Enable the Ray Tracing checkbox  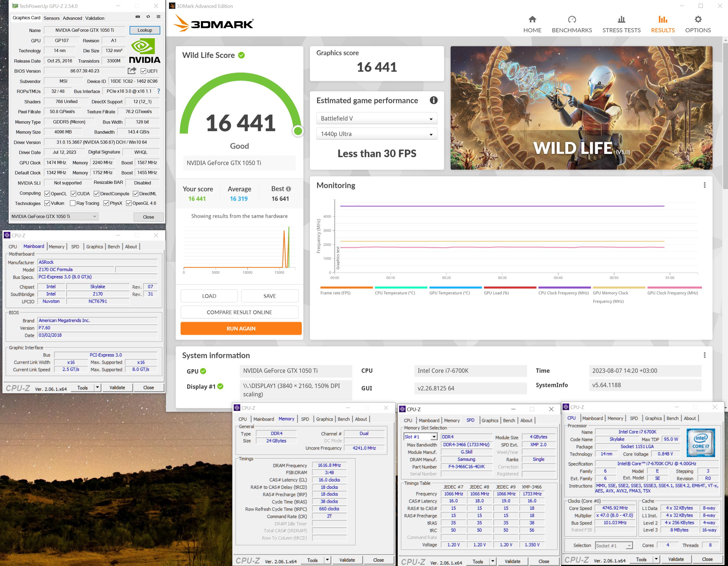click(x=72, y=203)
